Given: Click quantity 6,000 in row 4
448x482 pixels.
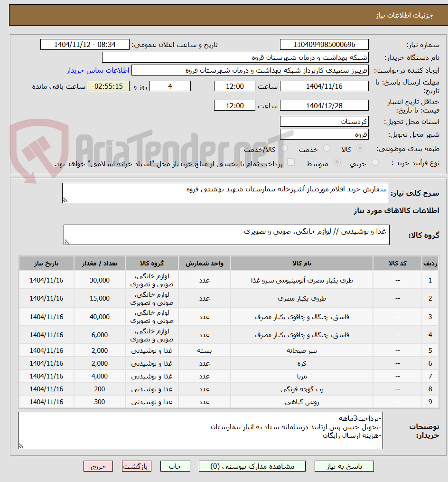Looking at the screenshot, I should point(100,335).
